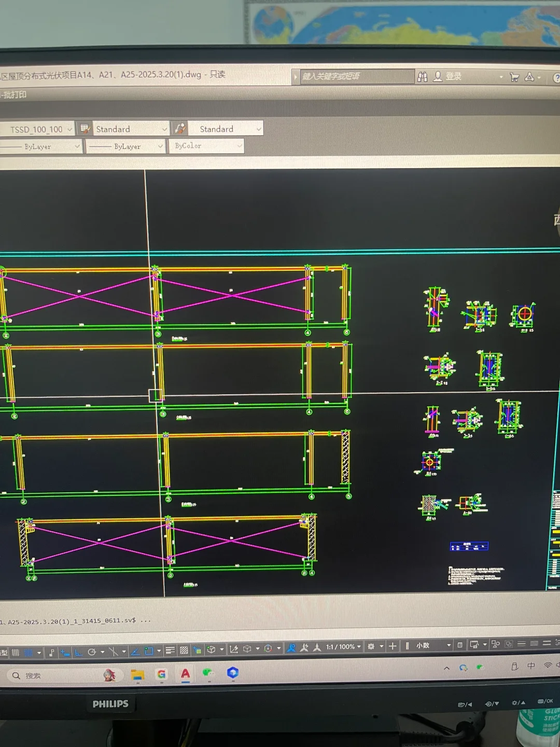Toggle 2D object snap icon

(149, 651)
